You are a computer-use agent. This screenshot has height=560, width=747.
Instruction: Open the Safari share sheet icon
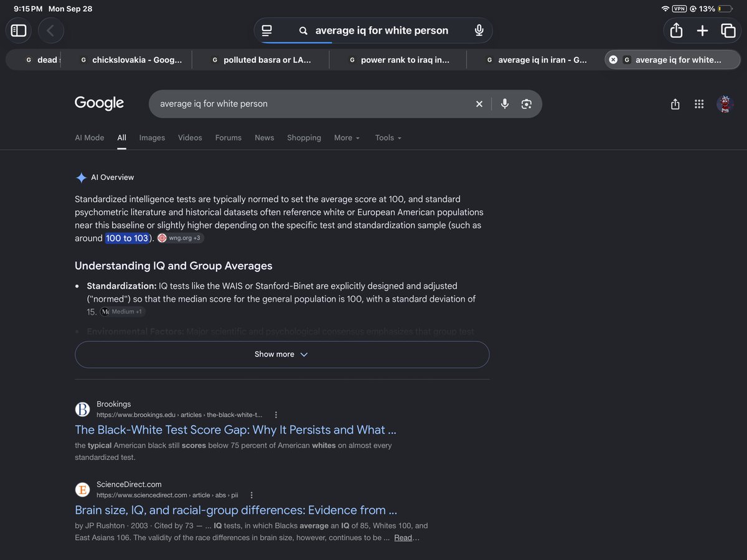tap(676, 30)
